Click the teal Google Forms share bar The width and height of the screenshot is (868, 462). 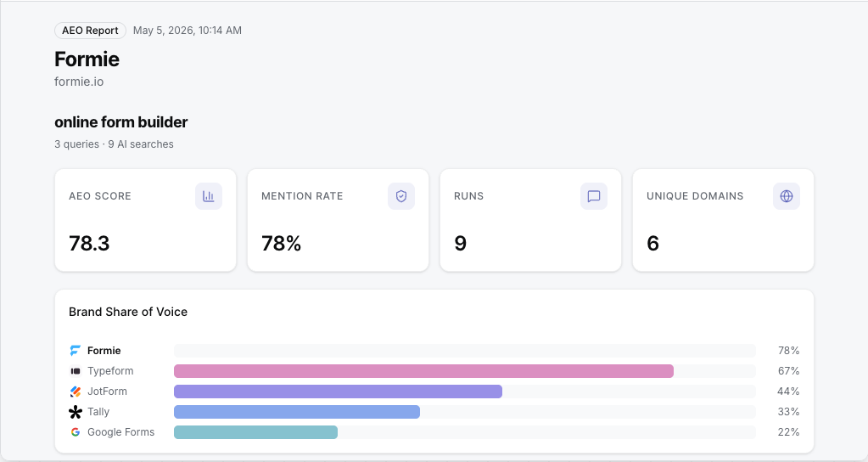(255, 432)
